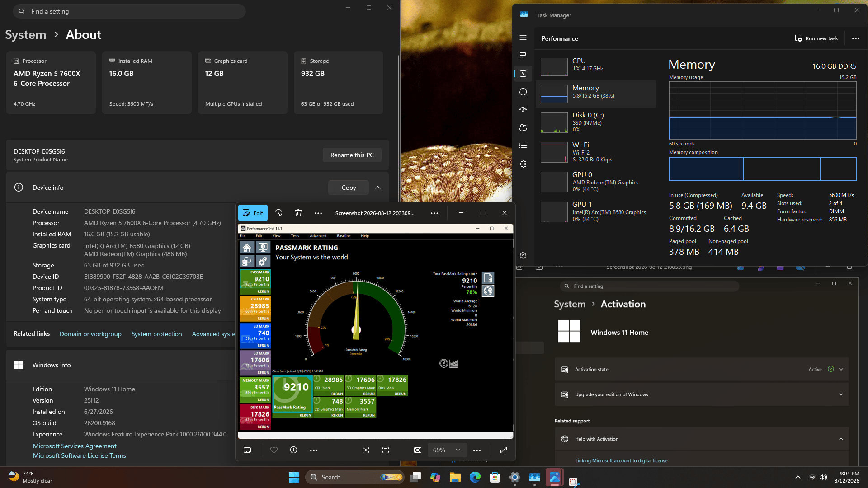This screenshot has width=868, height=488.
Task: Show filmstrip in Photos viewer
Action: pos(247,450)
